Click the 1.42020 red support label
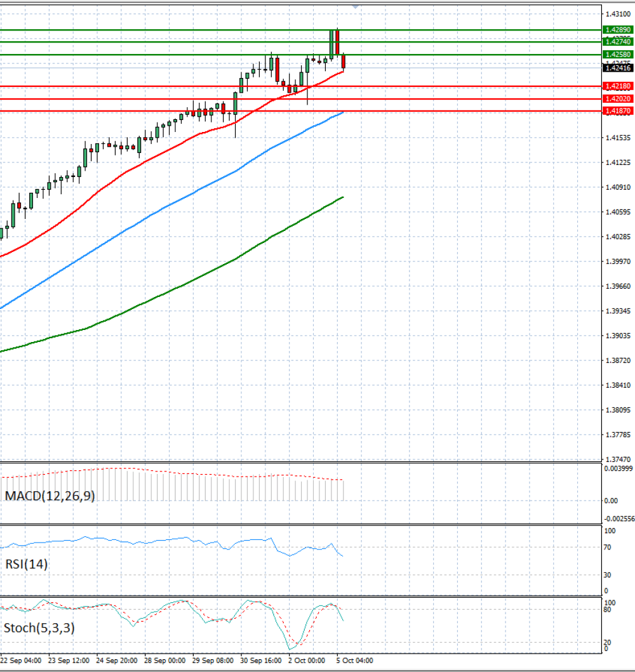This screenshot has width=635, height=672. (x=617, y=98)
